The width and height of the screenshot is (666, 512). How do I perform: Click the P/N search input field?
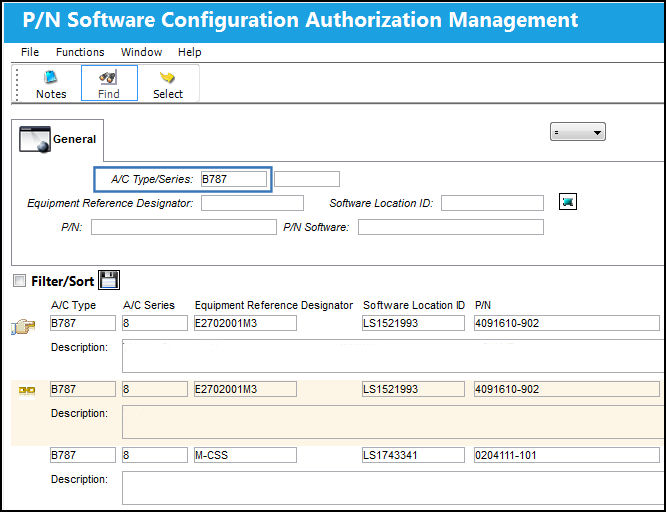click(183, 227)
